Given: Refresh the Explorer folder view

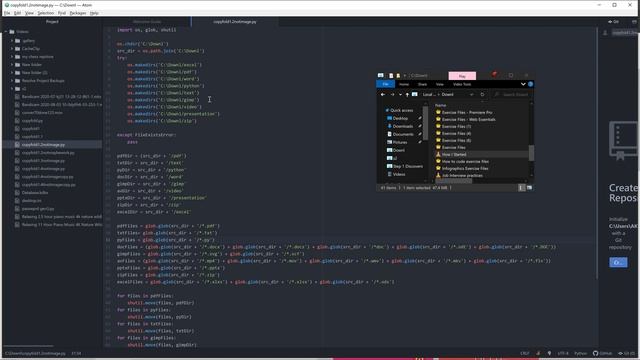Looking at the screenshot, I should pyautogui.click(x=482, y=95).
